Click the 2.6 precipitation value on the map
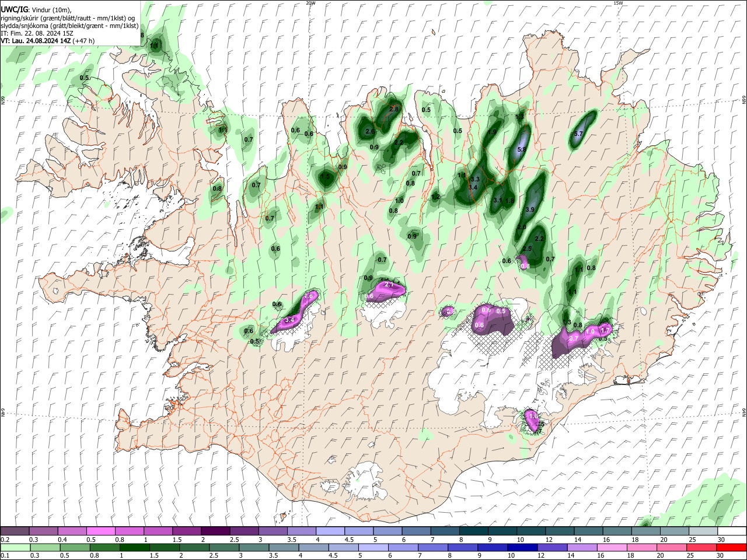747x560 pixels. 369,132
